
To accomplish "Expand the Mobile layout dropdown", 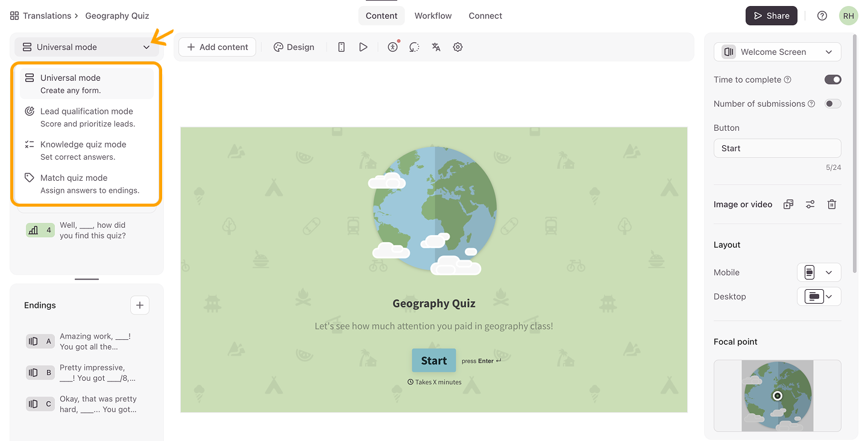I will (x=819, y=272).
